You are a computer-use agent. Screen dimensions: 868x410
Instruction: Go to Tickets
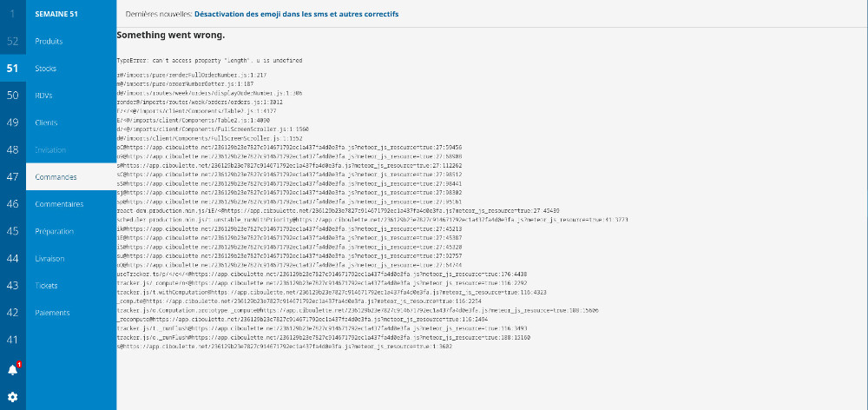tap(47, 285)
